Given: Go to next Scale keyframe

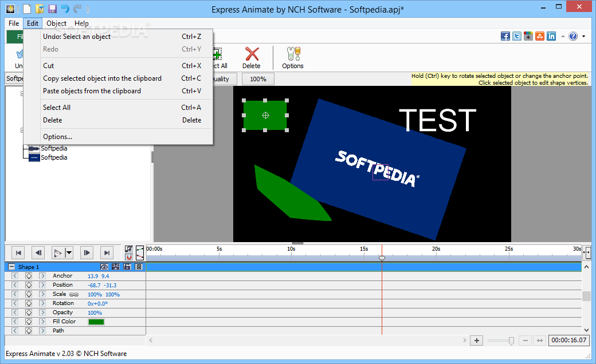Looking at the screenshot, I should coord(42,294).
